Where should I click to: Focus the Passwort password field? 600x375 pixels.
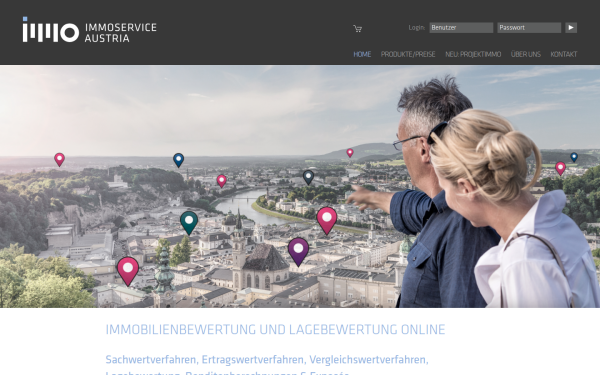529,28
